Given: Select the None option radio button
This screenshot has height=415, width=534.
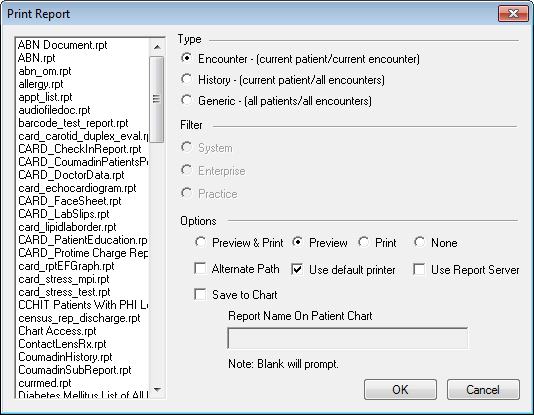Looking at the screenshot, I should [x=420, y=242].
